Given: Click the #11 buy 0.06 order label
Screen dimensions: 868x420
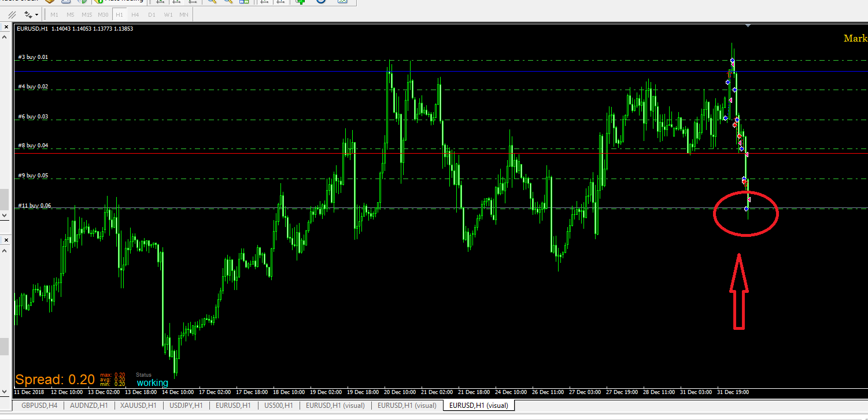Looking at the screenshot, I should pyautogui.click(x=34, y=206).
